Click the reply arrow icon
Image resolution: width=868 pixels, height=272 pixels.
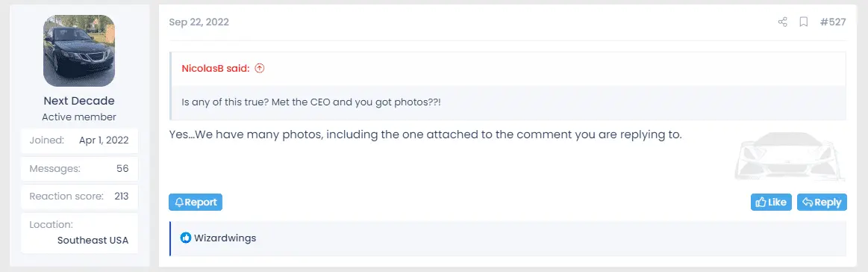coord(808,203)
